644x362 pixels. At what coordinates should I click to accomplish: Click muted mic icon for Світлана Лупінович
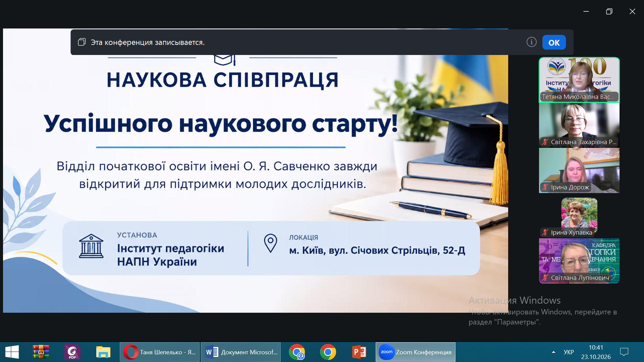[545, 278]
